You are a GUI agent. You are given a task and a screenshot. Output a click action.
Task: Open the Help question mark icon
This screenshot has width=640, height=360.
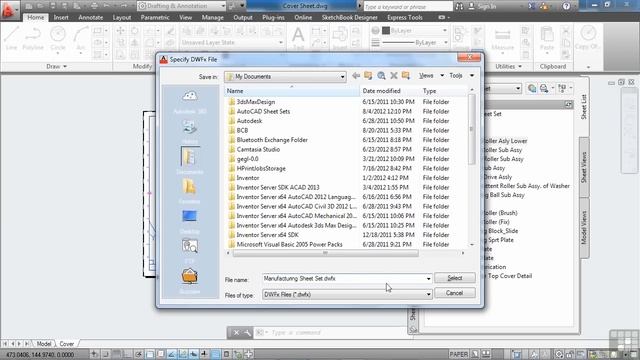coord(566,6)
